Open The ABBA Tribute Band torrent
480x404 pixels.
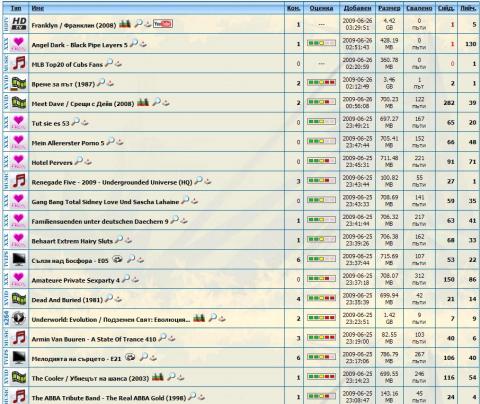click(109, 398)
